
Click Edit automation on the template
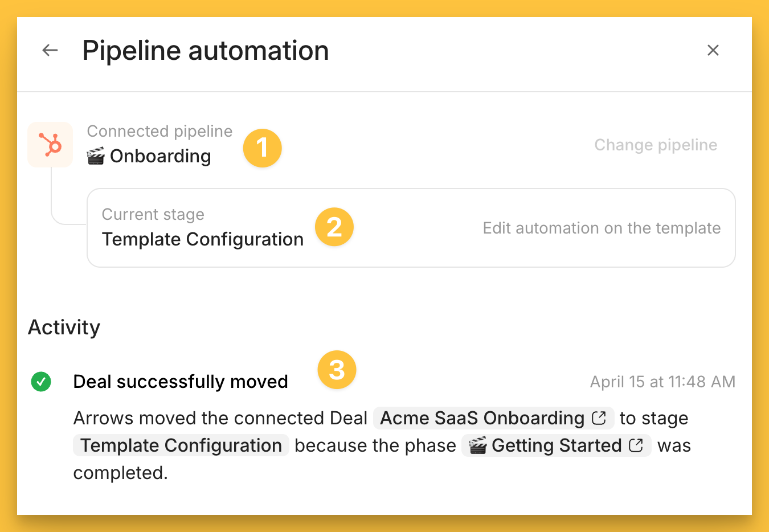602,228
